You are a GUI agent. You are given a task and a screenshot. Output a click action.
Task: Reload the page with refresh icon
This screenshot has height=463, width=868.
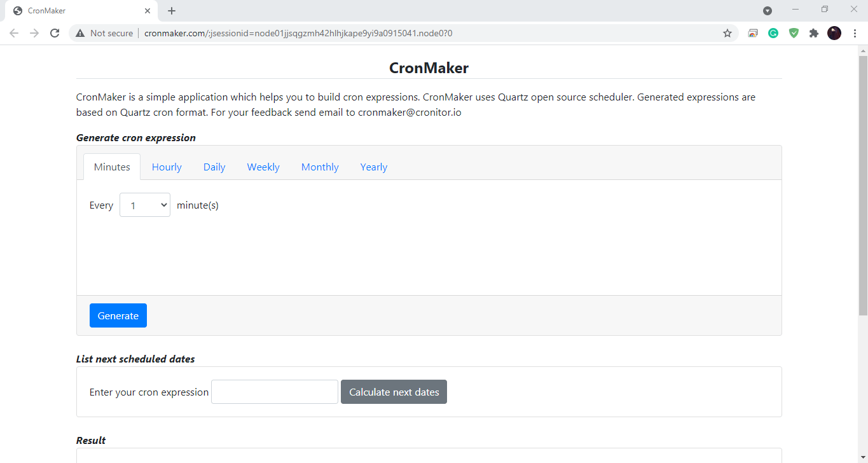tap(55, 33)
